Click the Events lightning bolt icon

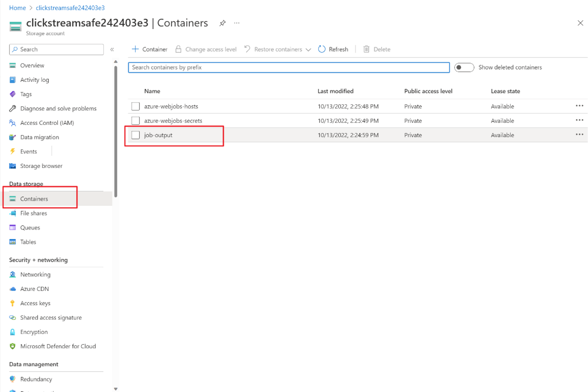point(12,152)
